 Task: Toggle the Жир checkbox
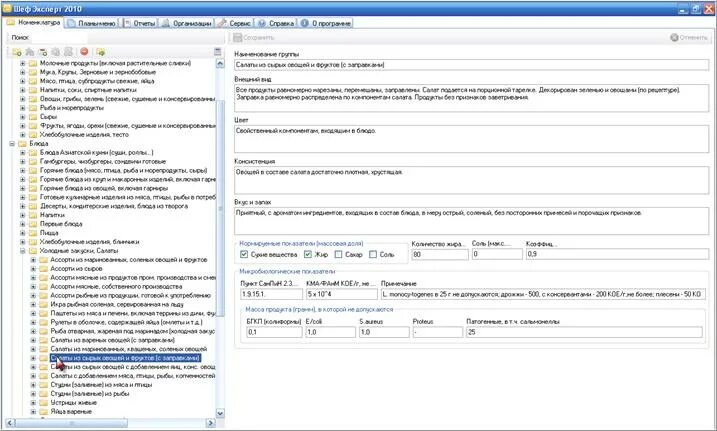click(x=308, y=255)
